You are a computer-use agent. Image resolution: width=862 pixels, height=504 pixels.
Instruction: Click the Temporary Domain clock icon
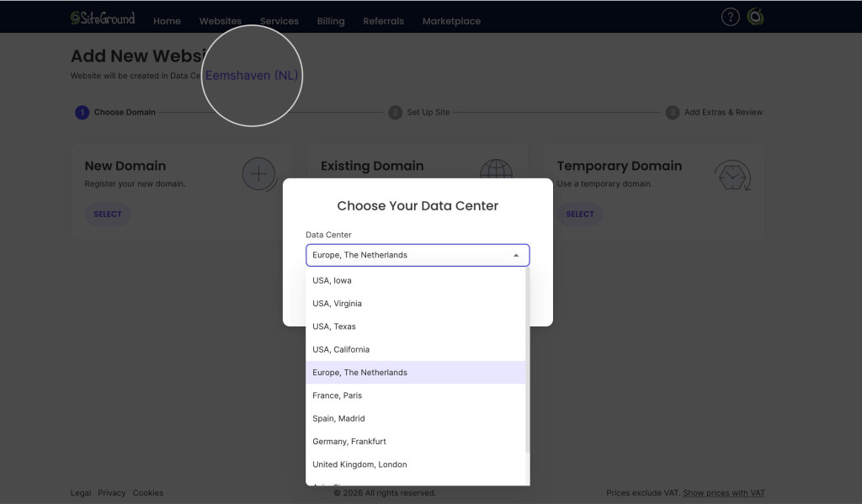tap(733, 175)
